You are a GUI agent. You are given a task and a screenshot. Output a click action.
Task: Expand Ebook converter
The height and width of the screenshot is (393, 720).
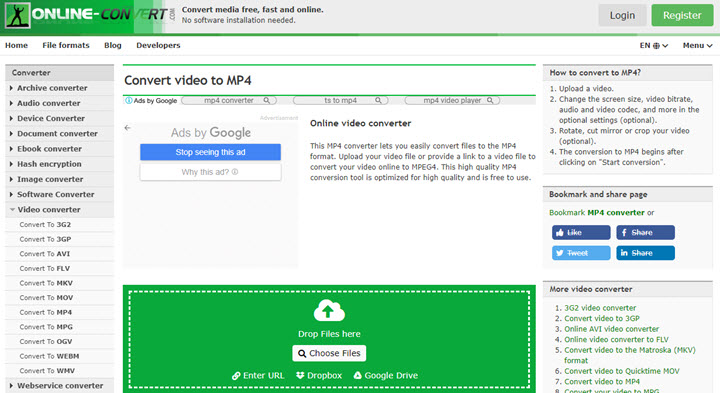pos(60,149)
